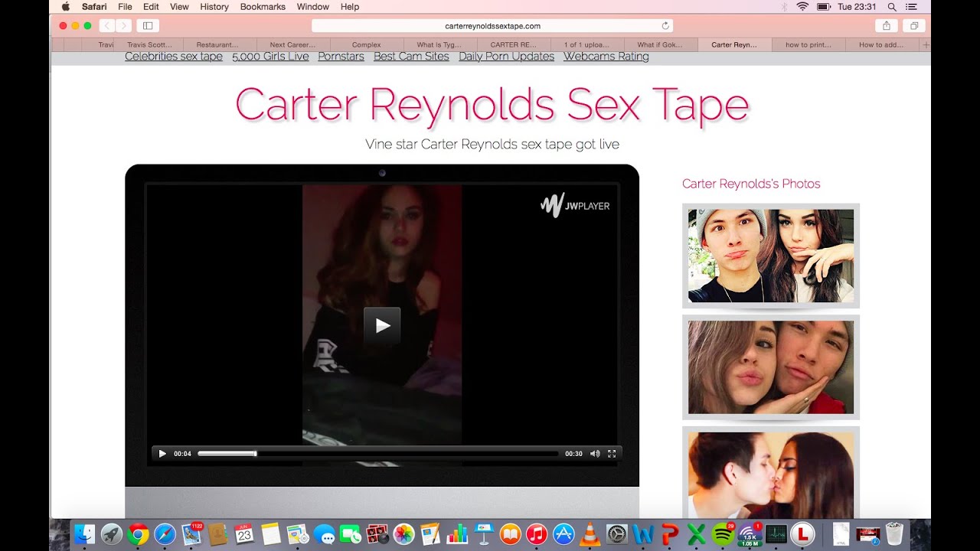Open a new tab with plus button
The image size is (980, 551).
click(x=926, y=45)
